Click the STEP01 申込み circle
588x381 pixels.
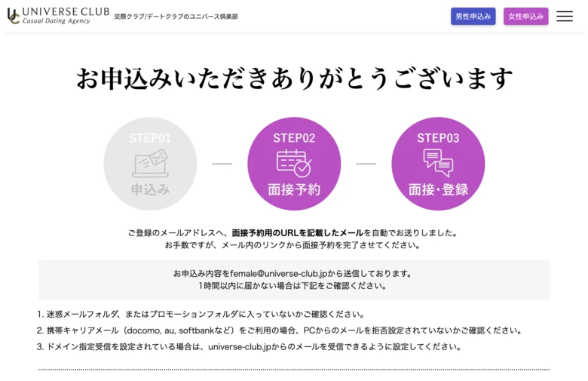click(150, 164)
